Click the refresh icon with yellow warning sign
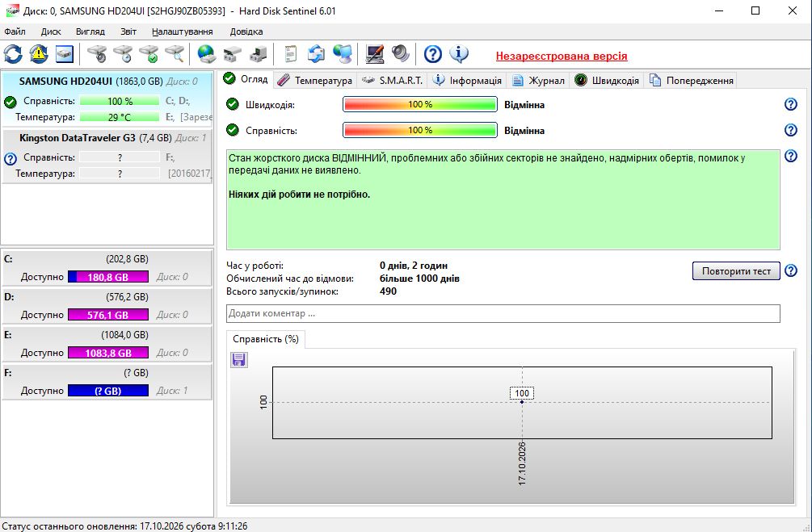Screen dimensions: 812x532 point(39,54)
